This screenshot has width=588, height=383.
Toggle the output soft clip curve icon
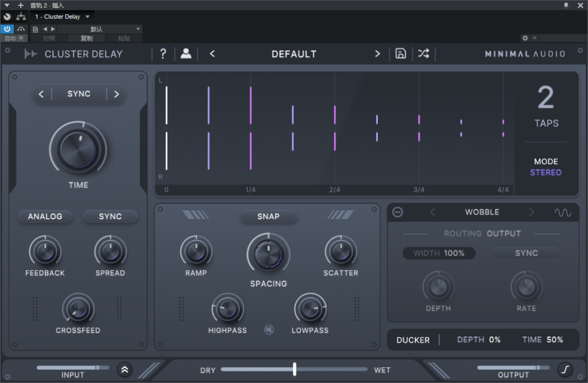click(x=565, y=370)
